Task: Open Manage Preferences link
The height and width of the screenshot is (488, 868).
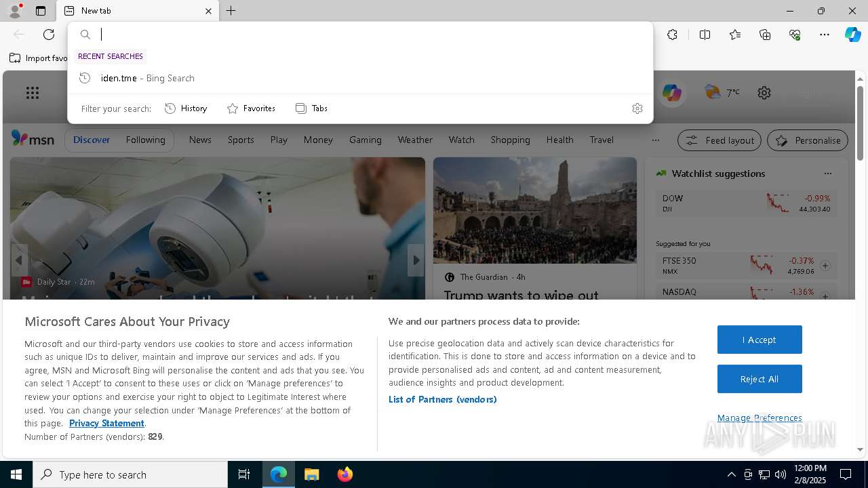Action: (759, 418)
